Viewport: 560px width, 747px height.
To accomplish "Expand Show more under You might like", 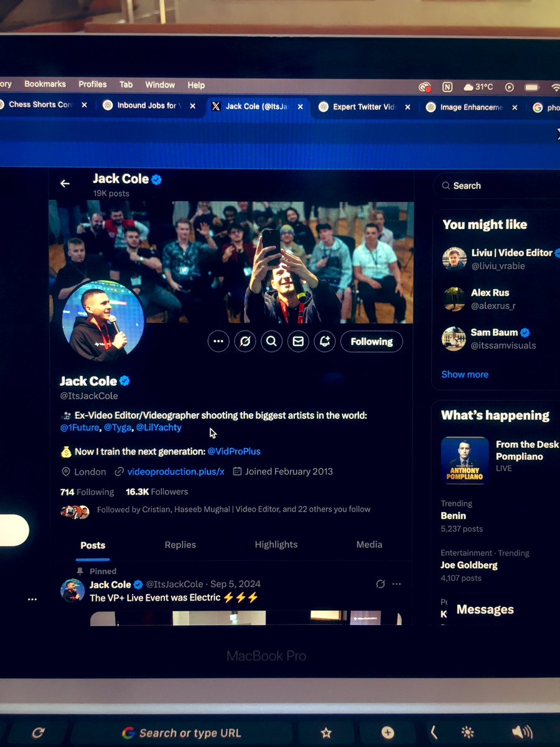I will [x=464, y=374].
